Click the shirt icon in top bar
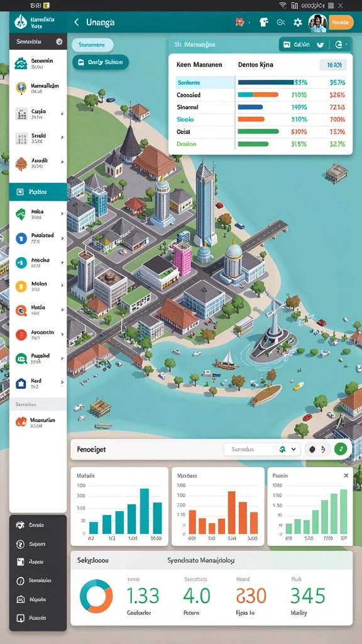 pos(264,22)
